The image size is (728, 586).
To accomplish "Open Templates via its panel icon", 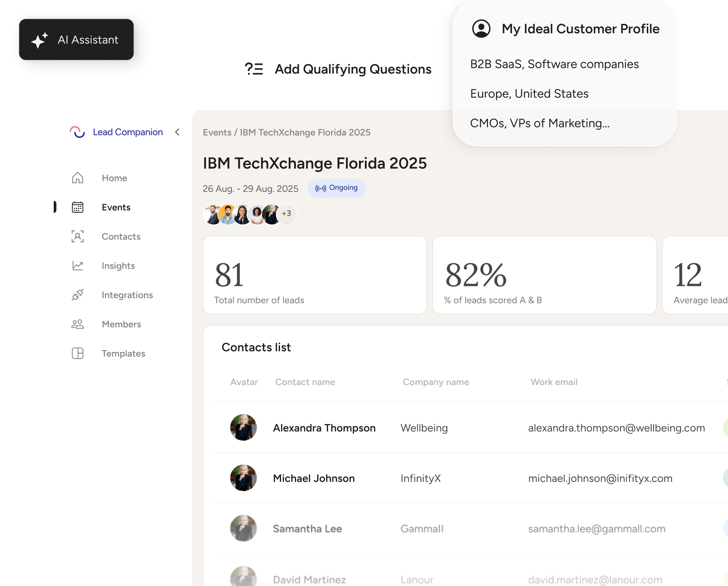I will (77, 353).
